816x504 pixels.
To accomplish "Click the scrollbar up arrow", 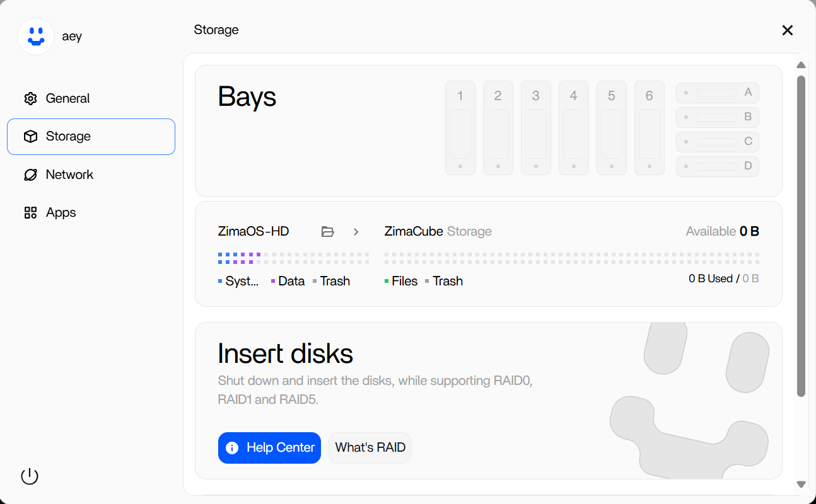I will (x=801, y=65).
